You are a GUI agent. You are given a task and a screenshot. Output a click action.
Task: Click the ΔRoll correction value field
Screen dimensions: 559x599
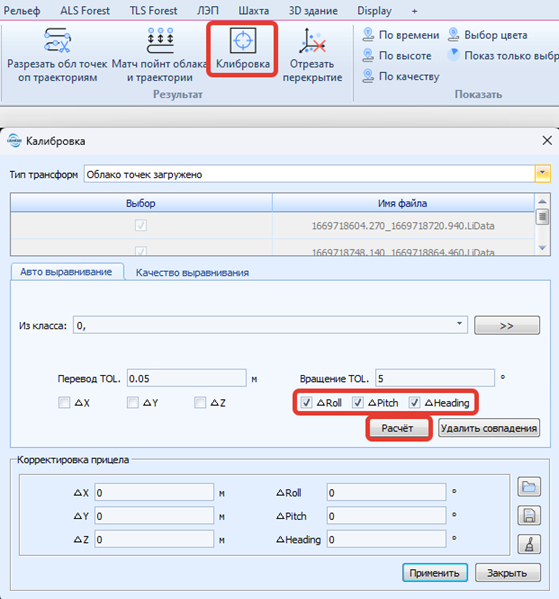(386, 492)
